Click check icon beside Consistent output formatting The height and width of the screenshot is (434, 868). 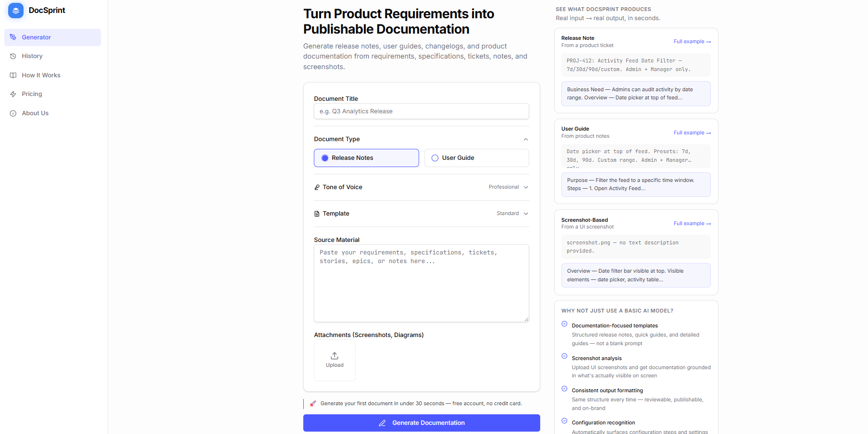564,388
